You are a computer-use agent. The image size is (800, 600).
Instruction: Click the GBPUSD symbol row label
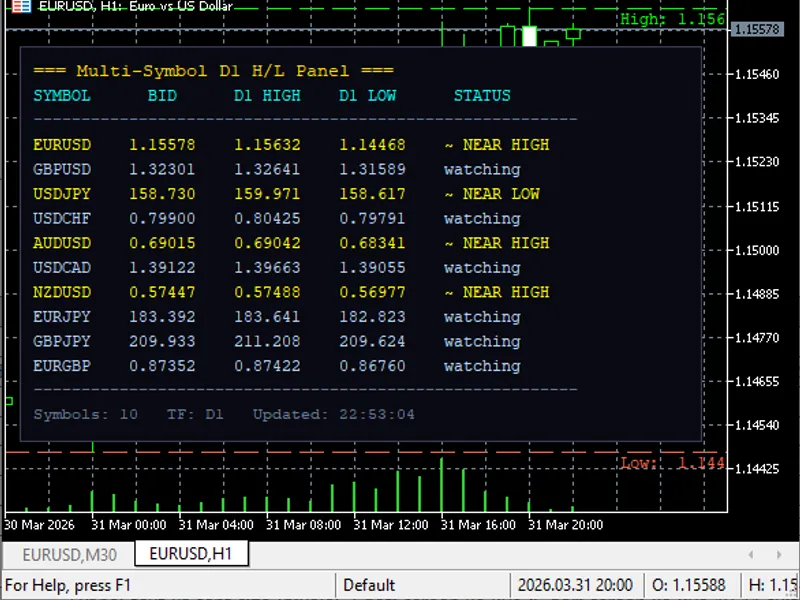[x=62, y=169]
